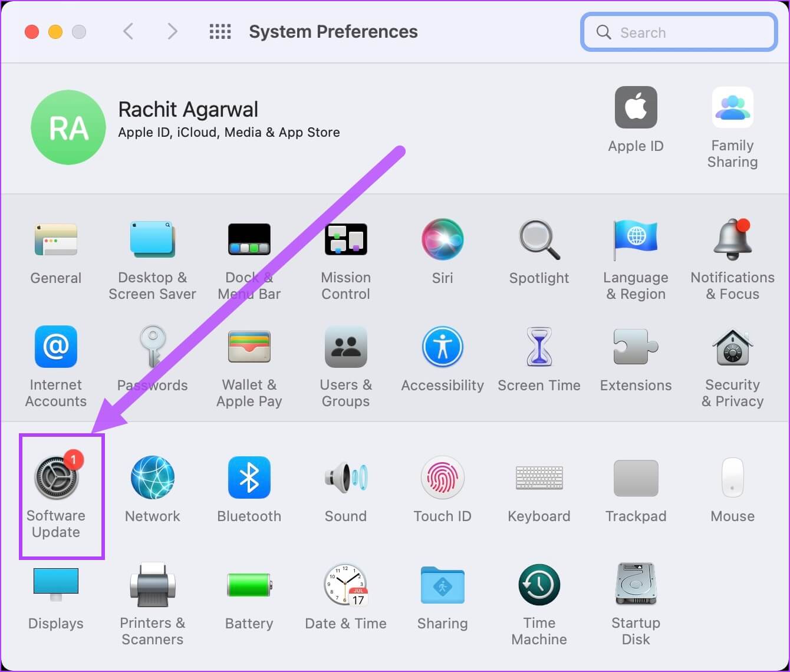Go back with the left chevron
790x672 pixels.
click(128, 31)
